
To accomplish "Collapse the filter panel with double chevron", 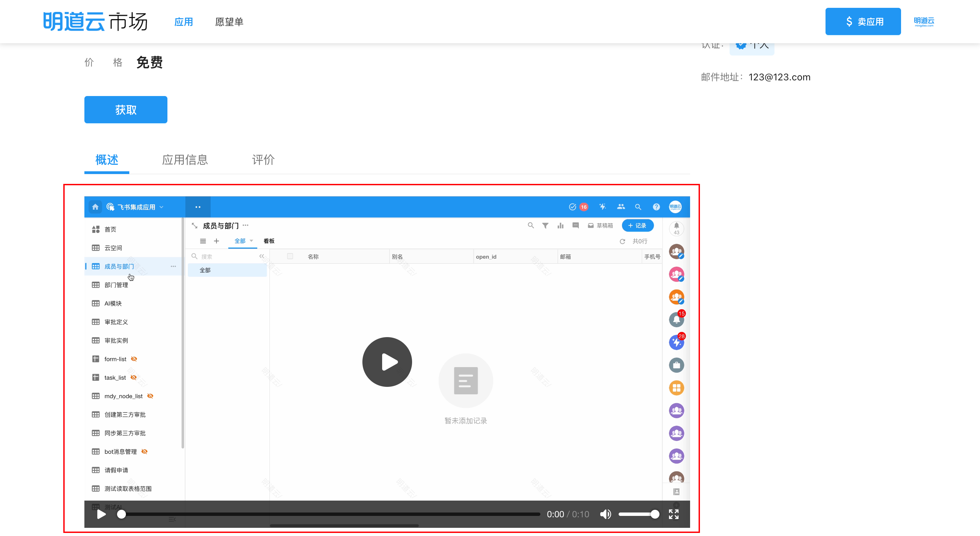I will (262, 256).
